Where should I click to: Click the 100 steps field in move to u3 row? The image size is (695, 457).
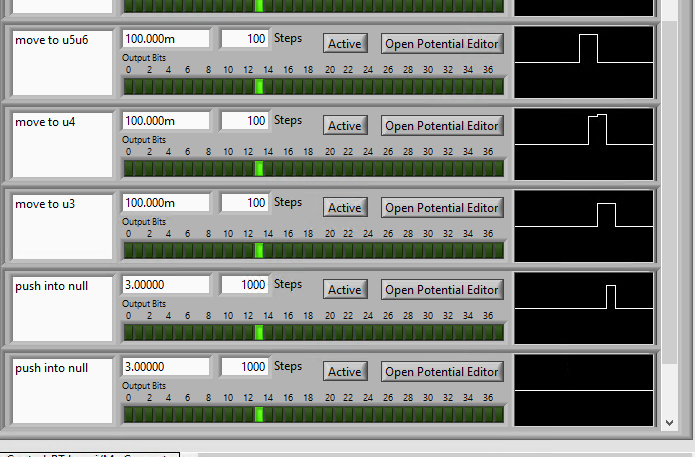(245, 203)
